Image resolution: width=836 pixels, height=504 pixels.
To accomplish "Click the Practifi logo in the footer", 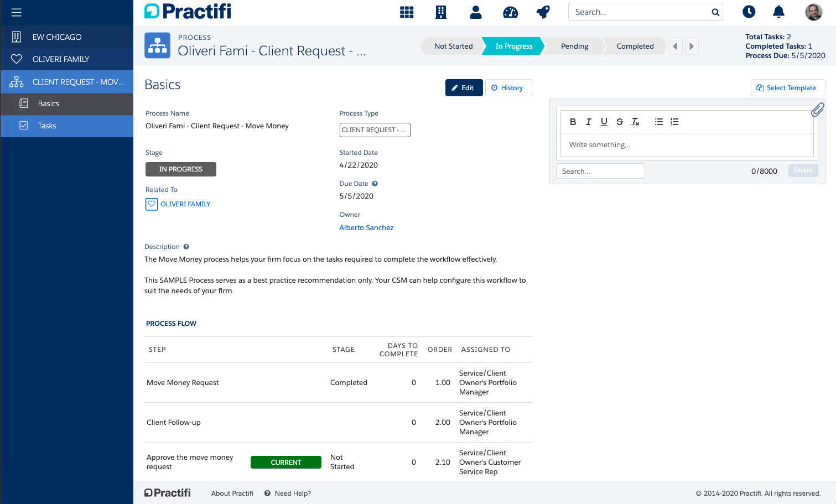I will [x=168, y=493].
